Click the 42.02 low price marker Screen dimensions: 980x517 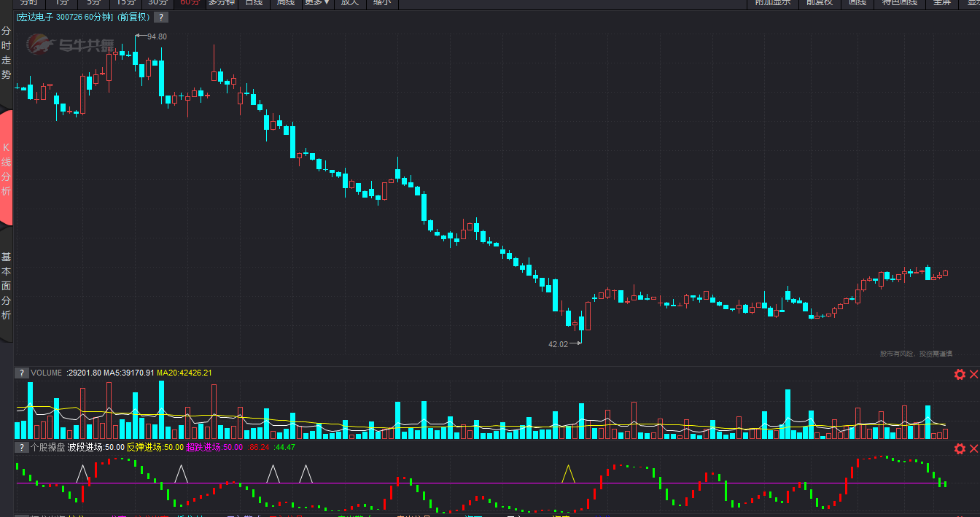pyautogui.click(x=558, y=344)
